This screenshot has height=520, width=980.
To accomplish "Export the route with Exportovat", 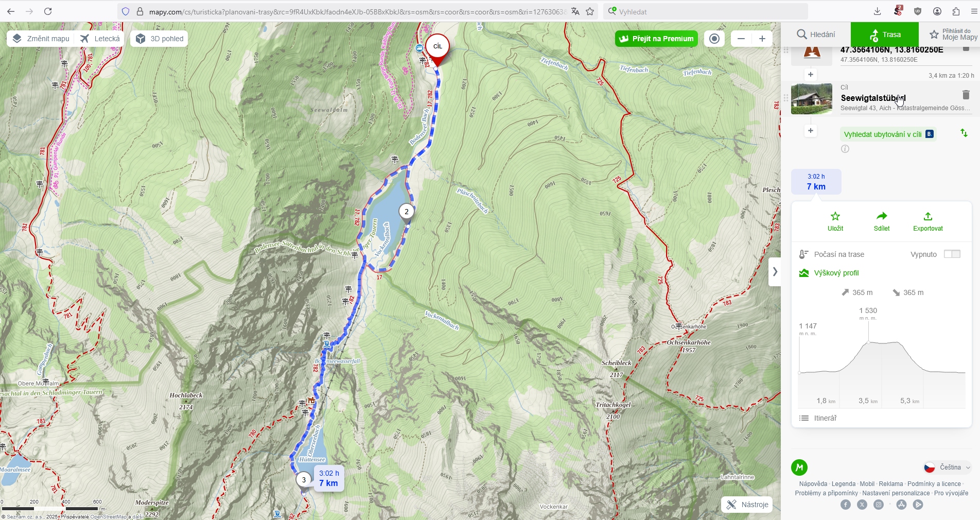I will point(928,221).
